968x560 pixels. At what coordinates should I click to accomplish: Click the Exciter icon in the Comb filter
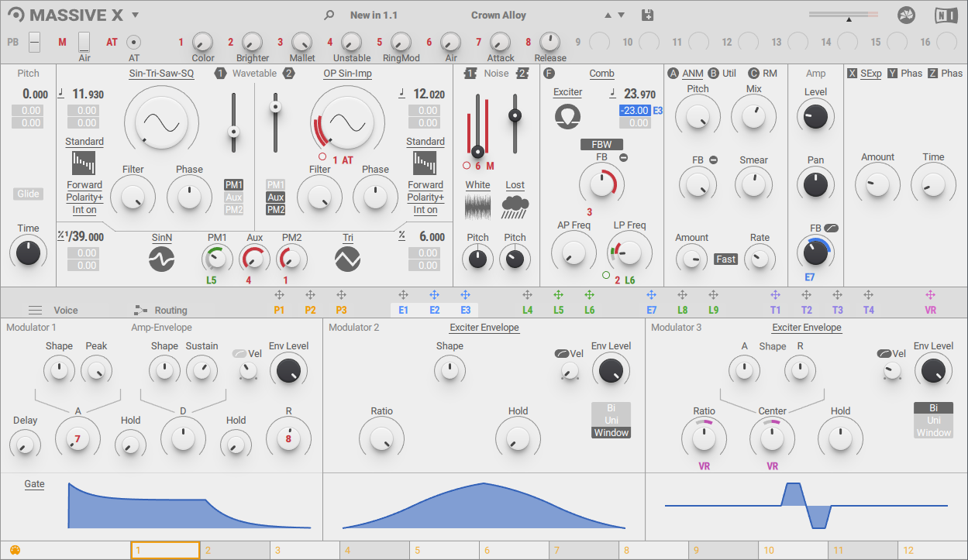click(568, 117)
